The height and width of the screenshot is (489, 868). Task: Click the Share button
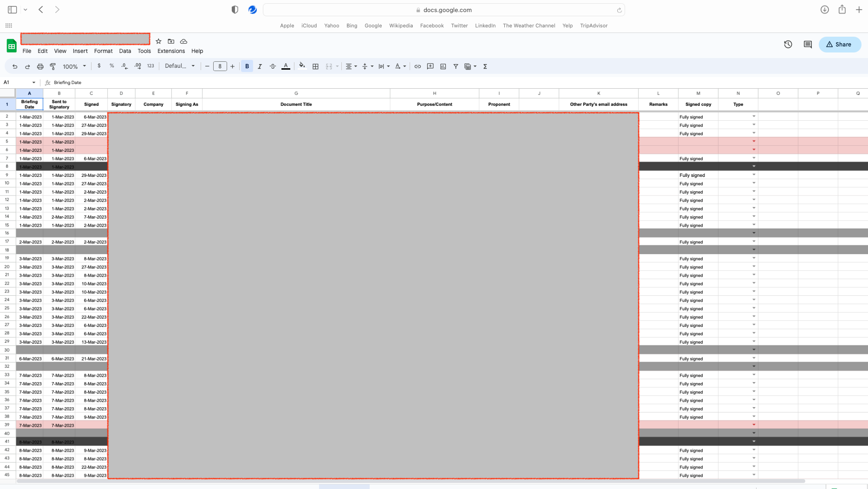840,45
